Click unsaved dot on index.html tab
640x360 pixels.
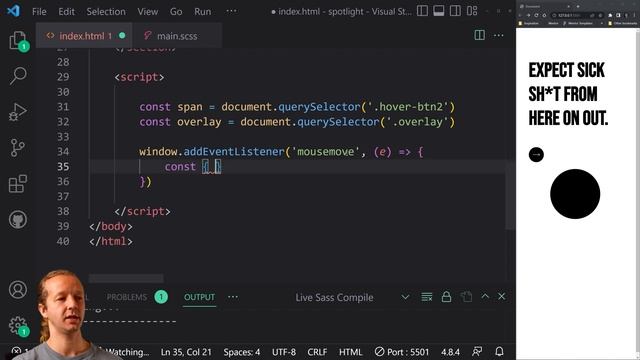(122, 36)
